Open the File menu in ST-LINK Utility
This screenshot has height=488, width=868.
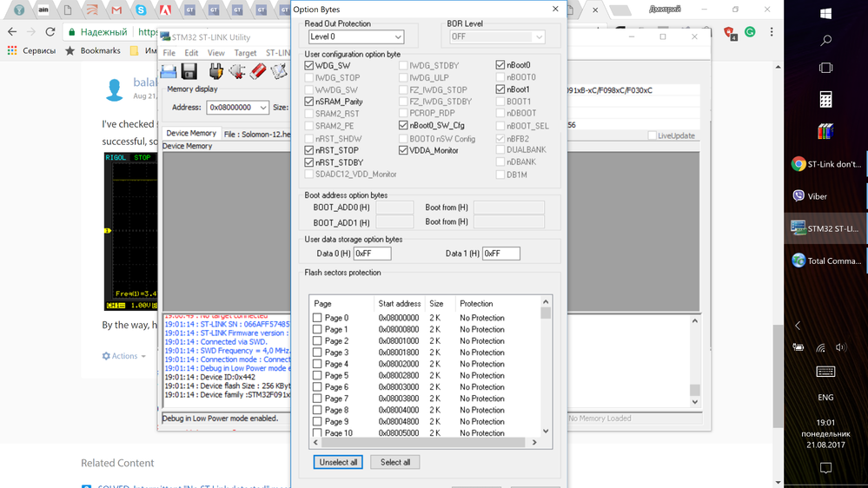169,53
